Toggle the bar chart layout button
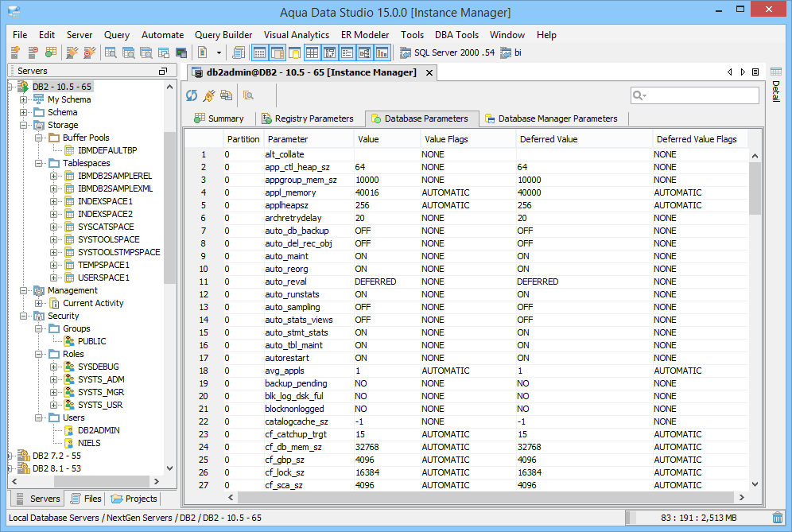 [382, 52]
